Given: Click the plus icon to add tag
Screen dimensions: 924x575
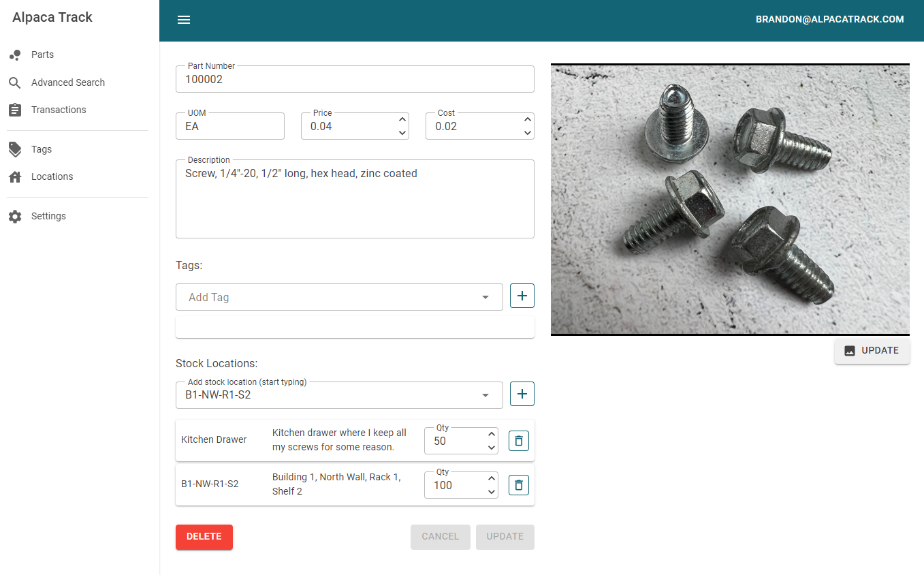Looking at the screenshot, I should tap(522, 296).
